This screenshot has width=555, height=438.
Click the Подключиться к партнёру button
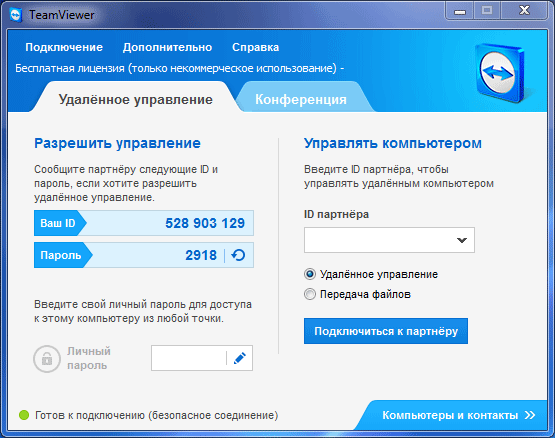(x=386, y=331)
